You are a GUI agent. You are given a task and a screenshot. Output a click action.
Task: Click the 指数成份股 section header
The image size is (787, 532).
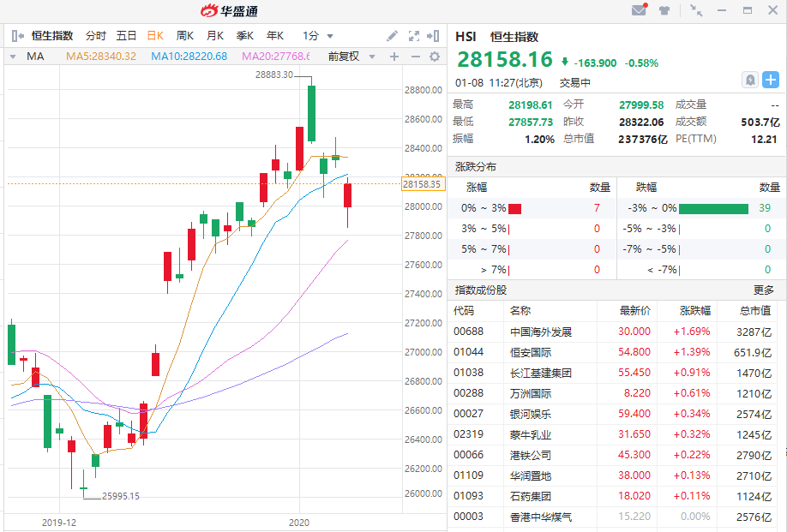[x=481, y=290]
